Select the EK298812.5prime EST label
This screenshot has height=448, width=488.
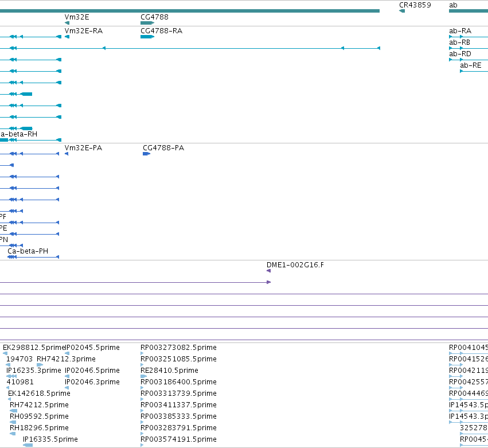pos(34,348)
